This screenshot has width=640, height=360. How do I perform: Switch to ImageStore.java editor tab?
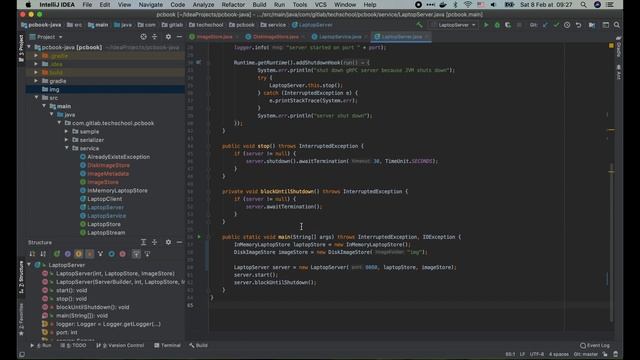point(214,37)
